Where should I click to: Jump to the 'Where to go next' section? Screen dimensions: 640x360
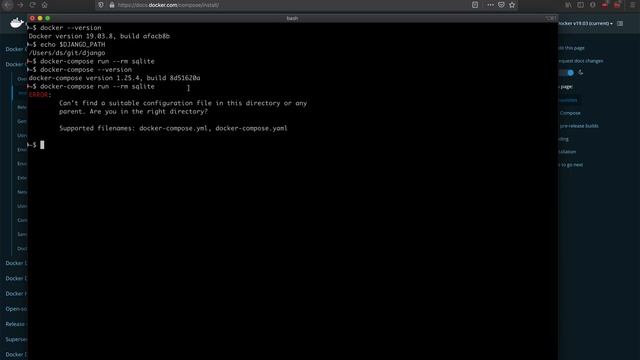[571, 165]
